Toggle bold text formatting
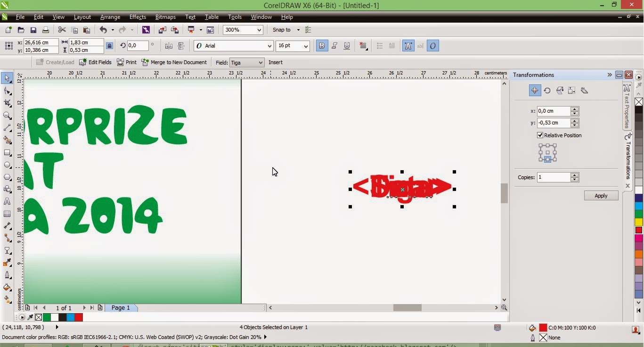This screenshot has width=644, height=347. [321, 46]
